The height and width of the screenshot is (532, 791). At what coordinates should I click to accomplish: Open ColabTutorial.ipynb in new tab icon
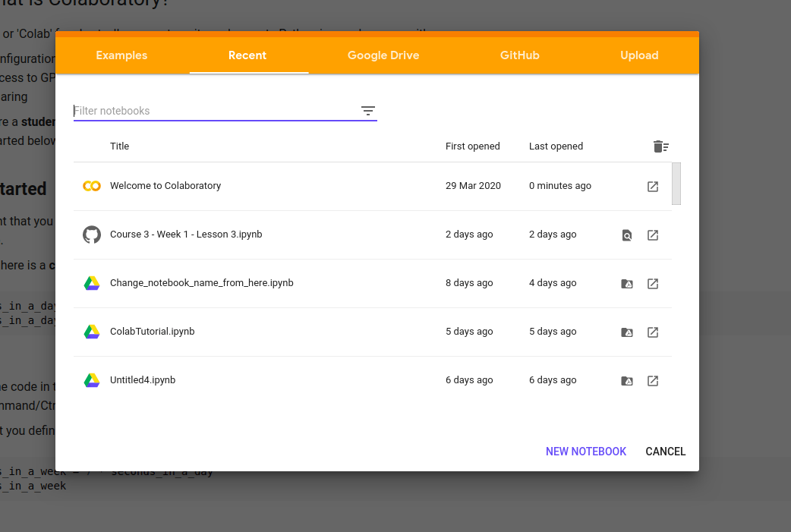tap(652, 332)
